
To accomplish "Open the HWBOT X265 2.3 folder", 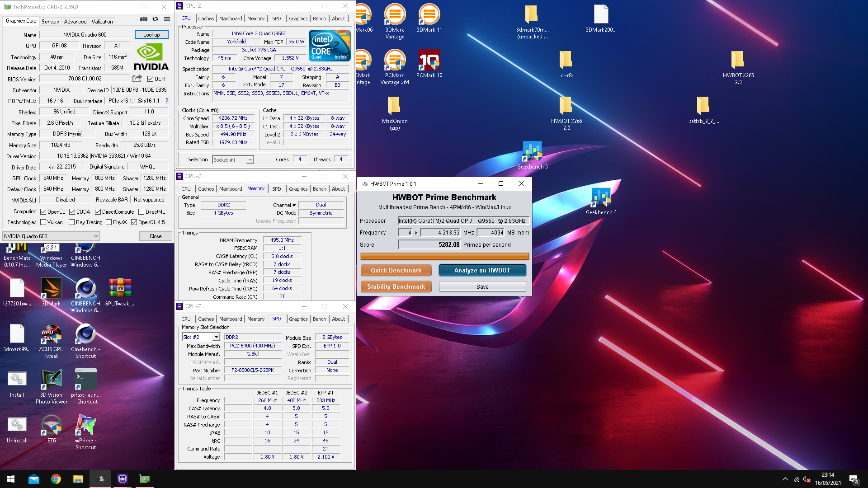I will point(738,67).
